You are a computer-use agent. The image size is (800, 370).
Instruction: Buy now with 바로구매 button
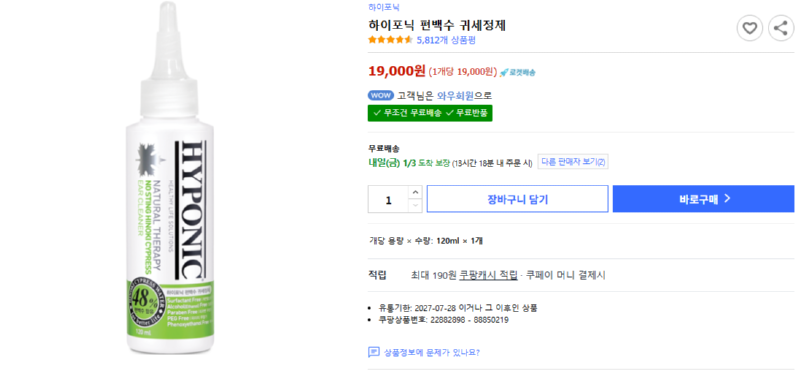tap(704, 199)
